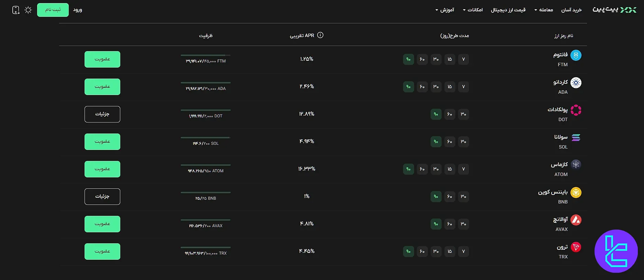
Task: Click جزئیات button for BNB row
Action: coord(102,197)
